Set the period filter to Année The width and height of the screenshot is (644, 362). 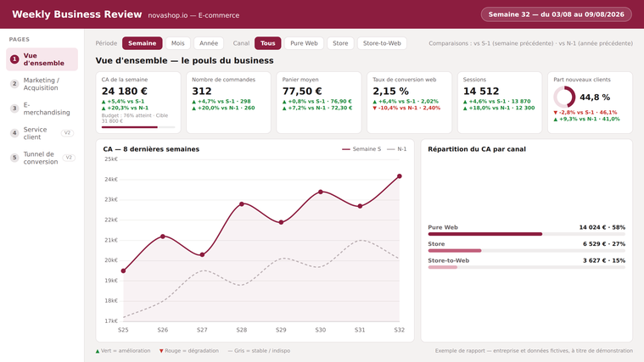[x=209, y=43]
